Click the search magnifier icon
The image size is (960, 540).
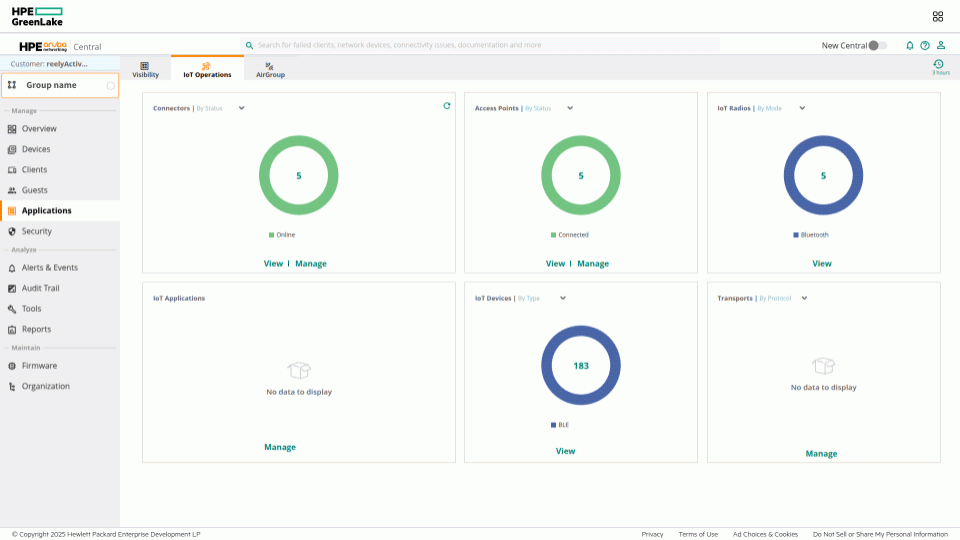click(249, 45)
